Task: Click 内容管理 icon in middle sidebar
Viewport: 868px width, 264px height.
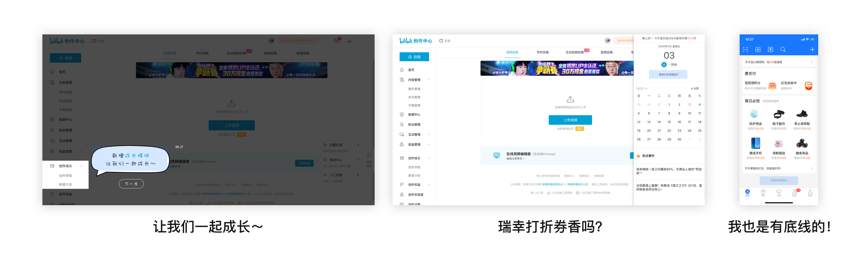Action: tap(402, 80)
